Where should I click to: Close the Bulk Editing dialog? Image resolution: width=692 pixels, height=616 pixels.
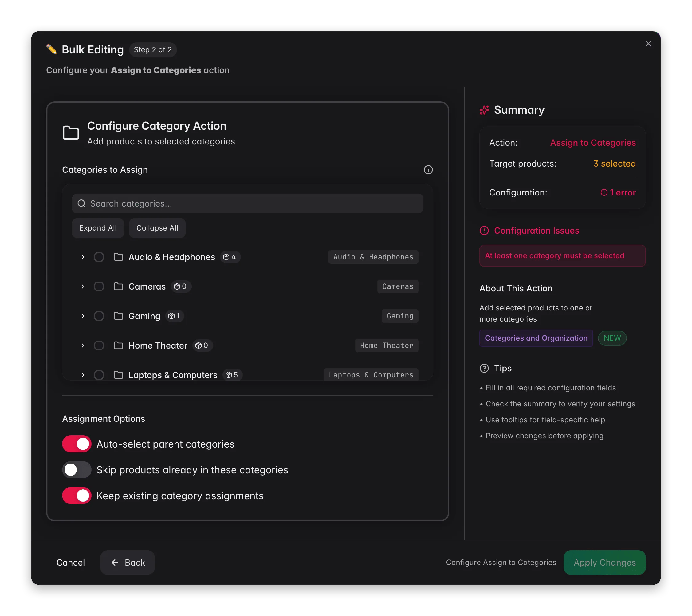[648, 44]
